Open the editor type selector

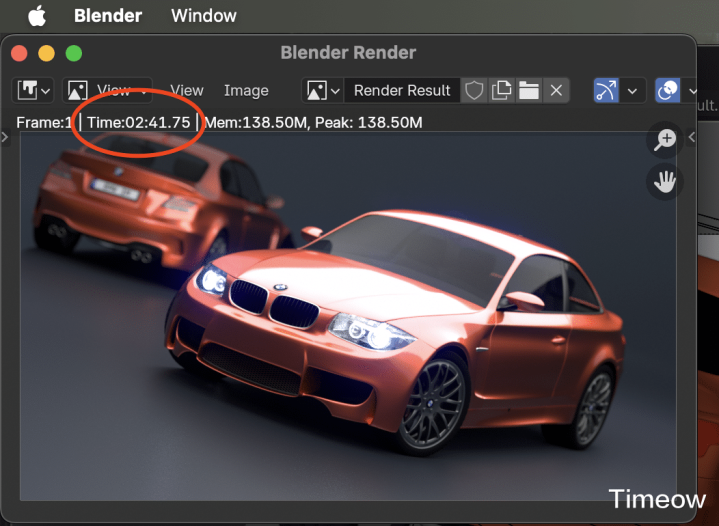click(x=33, y=90)
